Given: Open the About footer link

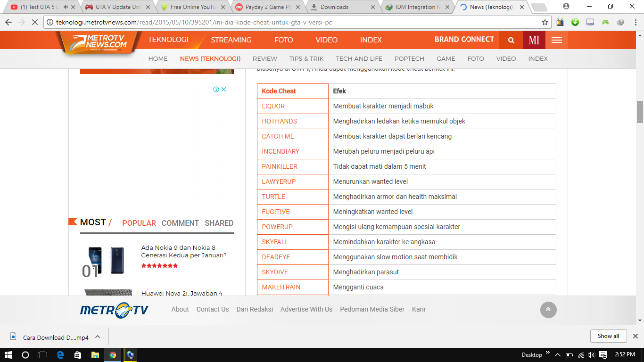Looking at the screenshot, I should pyautogui.click(x=180, y=309).
